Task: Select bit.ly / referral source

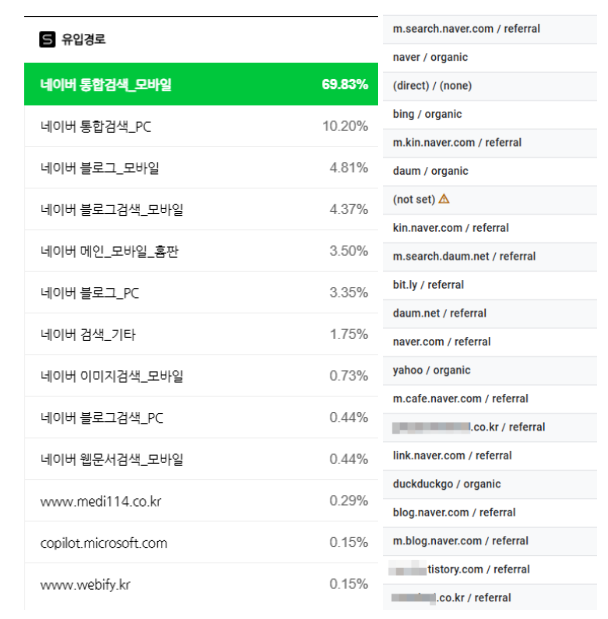Action: [x=490, y=285]
